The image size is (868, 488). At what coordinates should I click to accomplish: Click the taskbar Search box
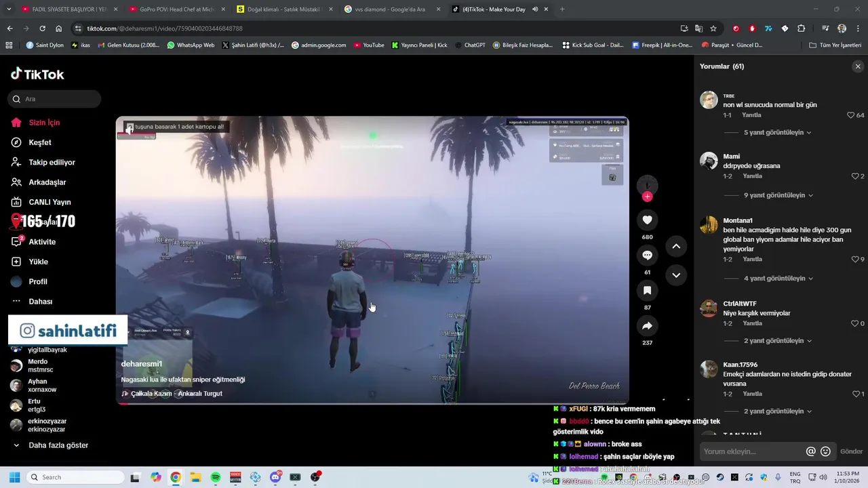click(75, 477)
